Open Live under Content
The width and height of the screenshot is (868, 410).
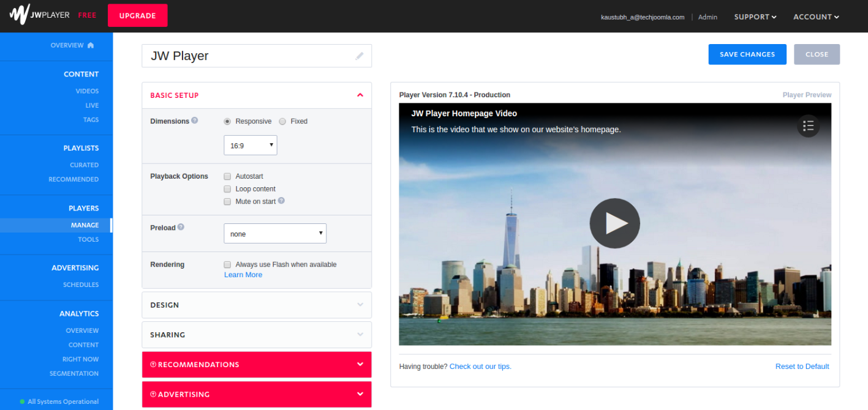pyautogui.click(x=92, y=105)
